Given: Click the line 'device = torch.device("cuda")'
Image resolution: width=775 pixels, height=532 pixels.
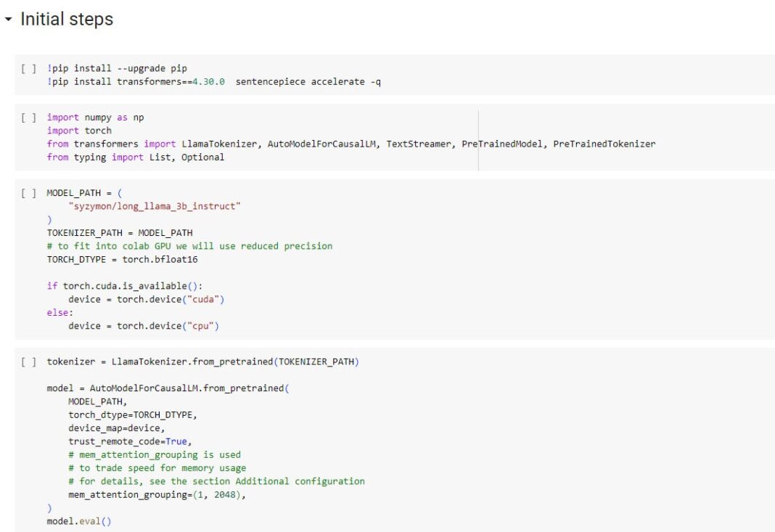Looking at the screenshot, I should [x=147, y=299].
